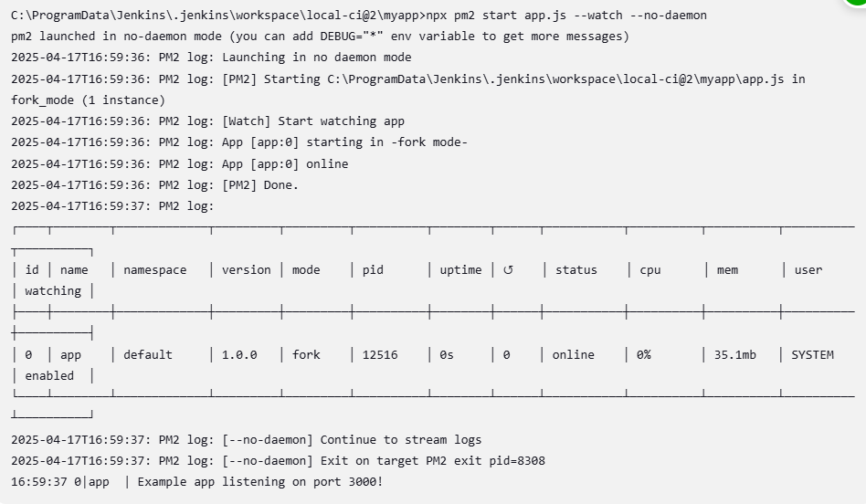Click the 'fork' mode cell

tap(306, 355)
